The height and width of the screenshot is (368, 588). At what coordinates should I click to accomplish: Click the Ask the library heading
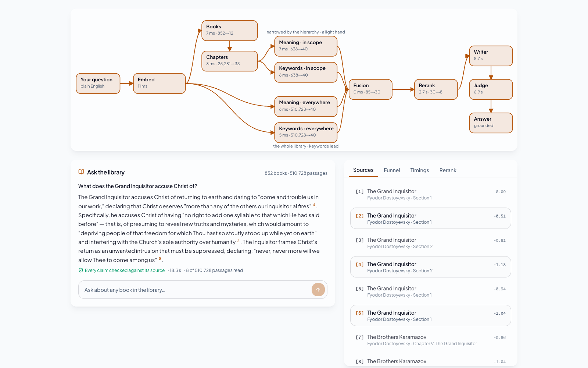(106, 172)
